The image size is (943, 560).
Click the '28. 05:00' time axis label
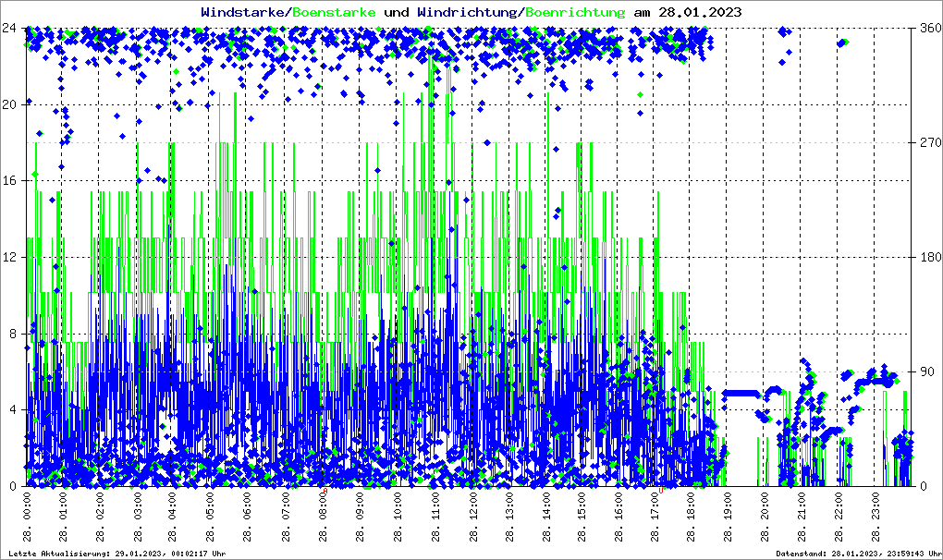click(x=211, y=517)
